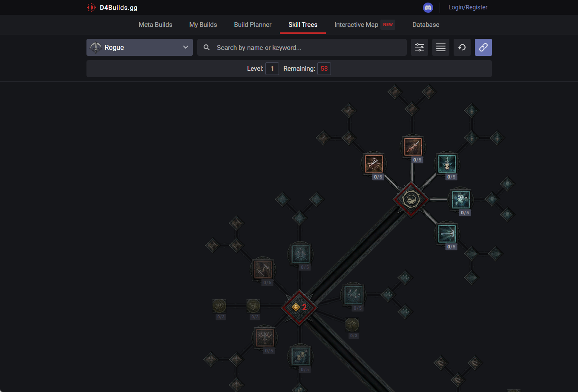Go to the Meta Builds tab
578x392 pixels.
click(x=155, y=25)
